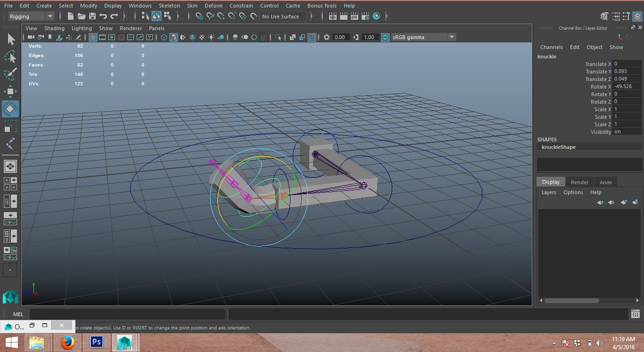Switch to the Render layer tab

point(579,182)
